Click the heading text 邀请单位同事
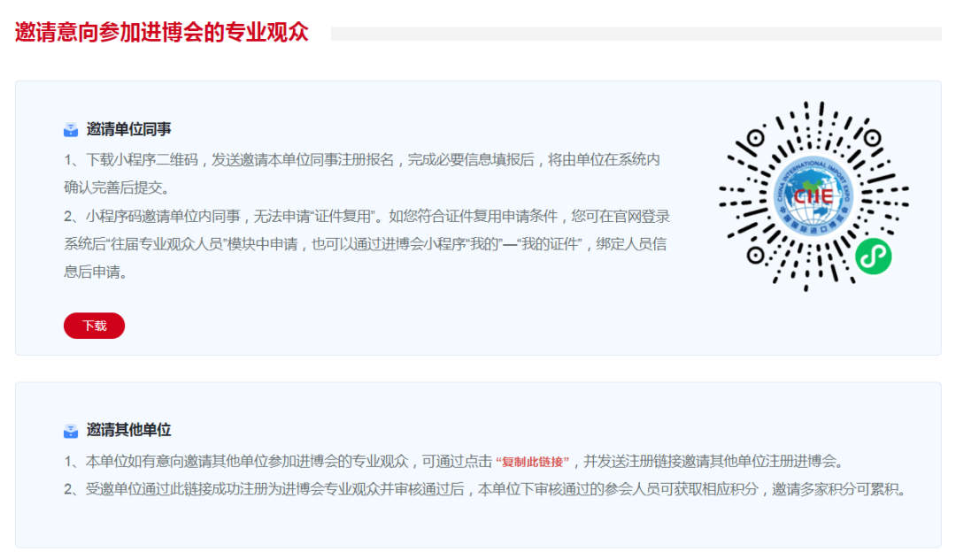Viewport: 956px width, 560px height. 128,129
